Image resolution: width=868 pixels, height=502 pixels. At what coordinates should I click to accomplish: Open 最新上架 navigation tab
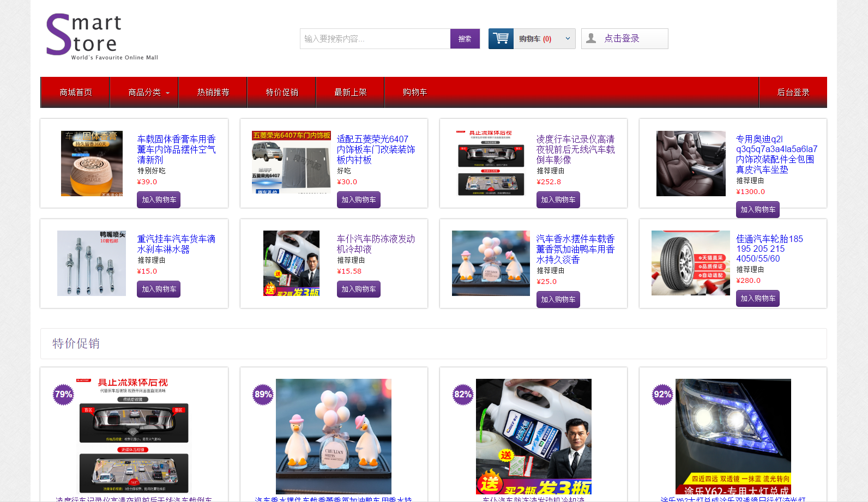(350, 93)
